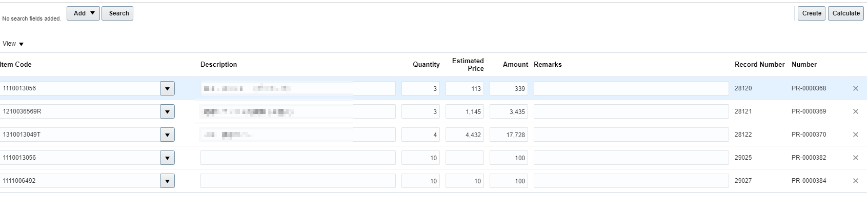Click the Create button

[x=812, y=13]
